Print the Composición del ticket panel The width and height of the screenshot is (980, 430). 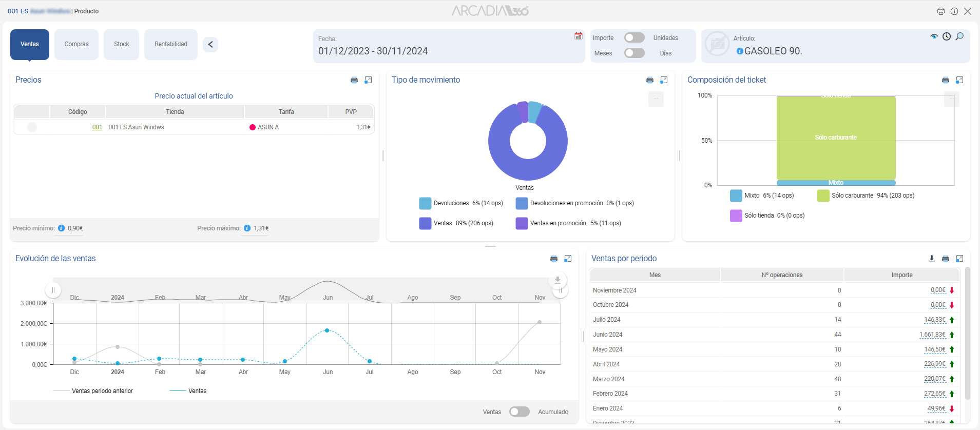[946, 80]
